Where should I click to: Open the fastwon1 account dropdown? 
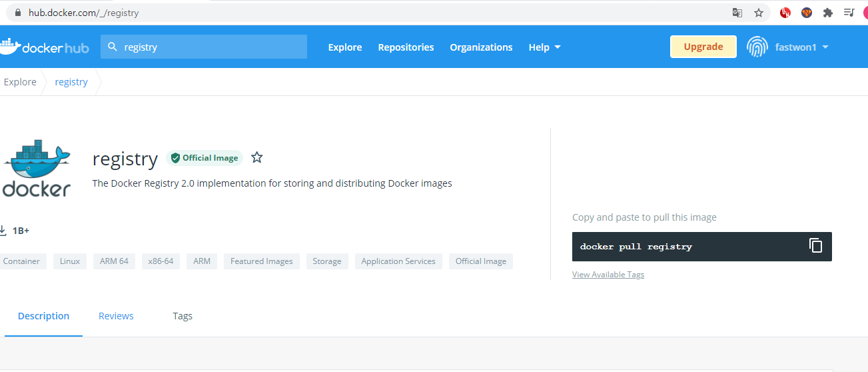coord(802,47)
